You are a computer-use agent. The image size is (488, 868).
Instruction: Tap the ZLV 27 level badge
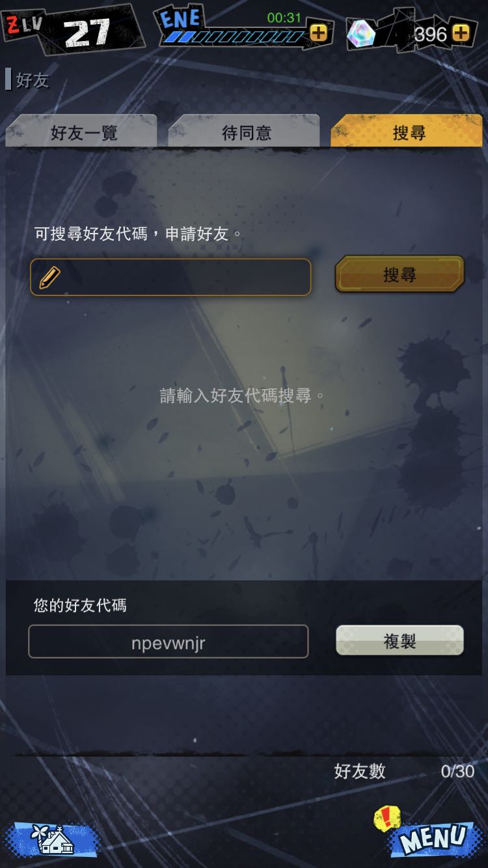tap(72, 29)
